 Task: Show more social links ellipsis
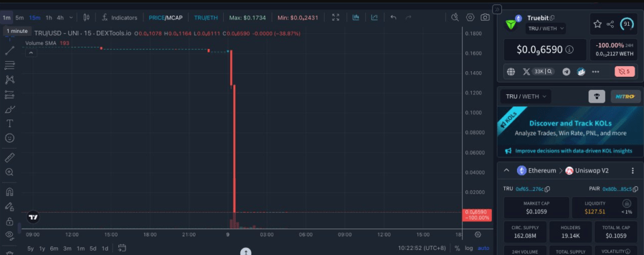point(596,72)
